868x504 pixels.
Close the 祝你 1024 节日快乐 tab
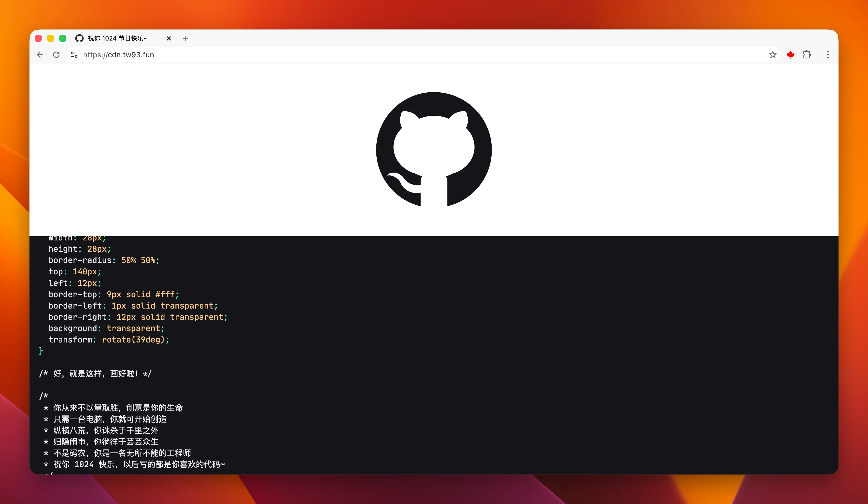point(169,38)
